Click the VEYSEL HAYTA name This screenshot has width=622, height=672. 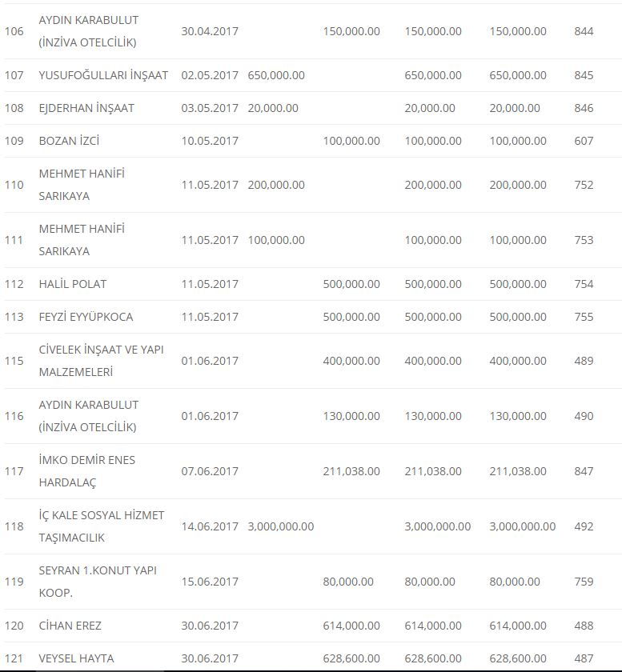(76, 658)
